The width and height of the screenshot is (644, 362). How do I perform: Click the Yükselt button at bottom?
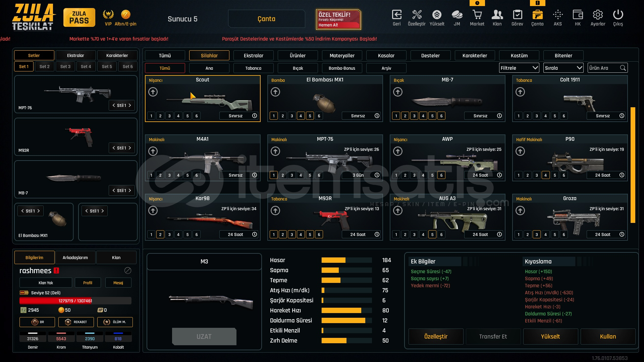coord(550,337)
